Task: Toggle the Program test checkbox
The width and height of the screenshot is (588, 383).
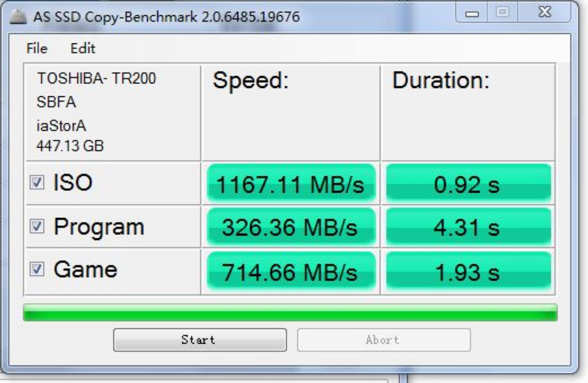Action: click(36, 226)
